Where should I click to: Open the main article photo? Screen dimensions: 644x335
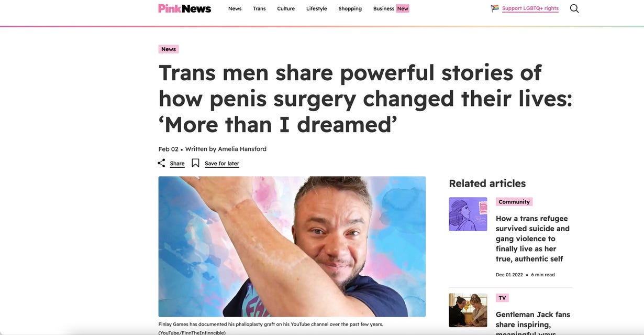point(292,246)
